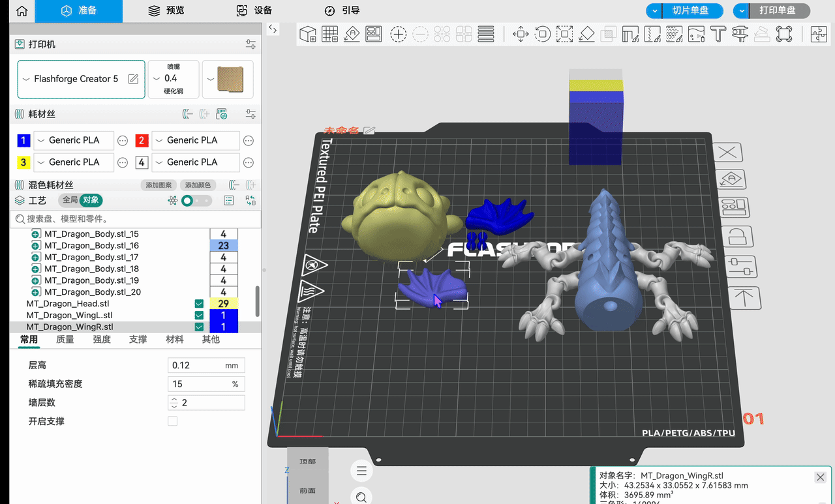Toggle the advanced mode switch

click(196, 201)
